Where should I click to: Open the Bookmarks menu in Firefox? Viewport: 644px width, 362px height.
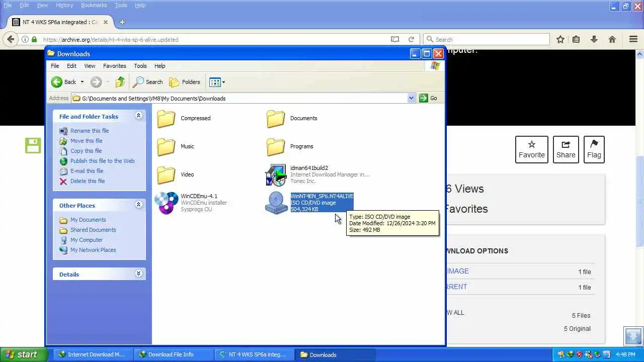(x=94, y=5)
